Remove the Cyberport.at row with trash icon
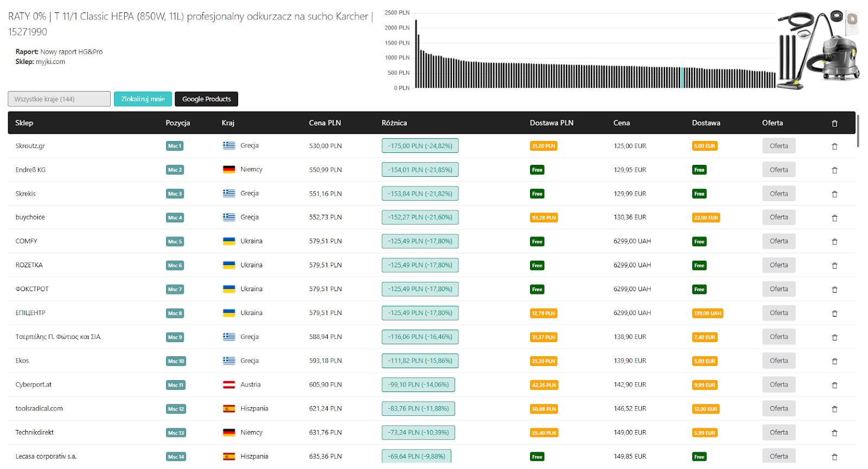Screen dimensions: 868x469 pos(834,386)
